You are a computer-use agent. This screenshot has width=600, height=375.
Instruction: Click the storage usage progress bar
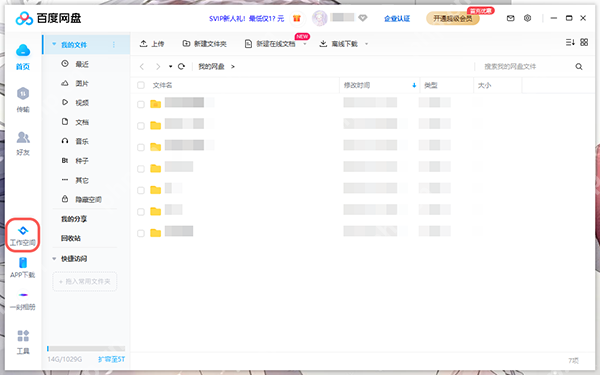coord(86,349)
